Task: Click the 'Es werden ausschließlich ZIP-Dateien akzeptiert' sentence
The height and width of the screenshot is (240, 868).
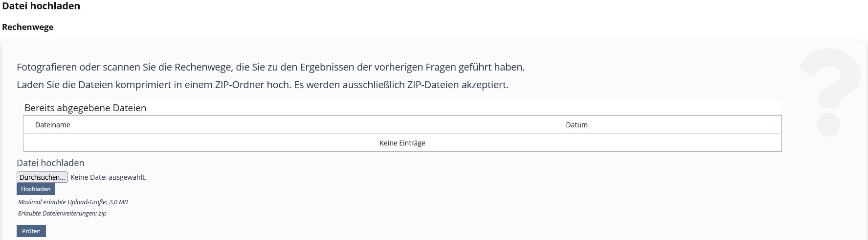Action: 401,85
